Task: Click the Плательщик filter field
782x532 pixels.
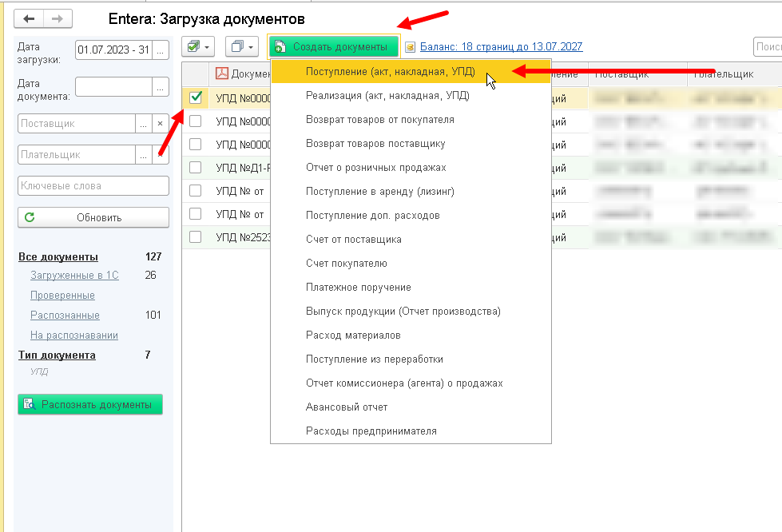Action: (x=77, y=154)
